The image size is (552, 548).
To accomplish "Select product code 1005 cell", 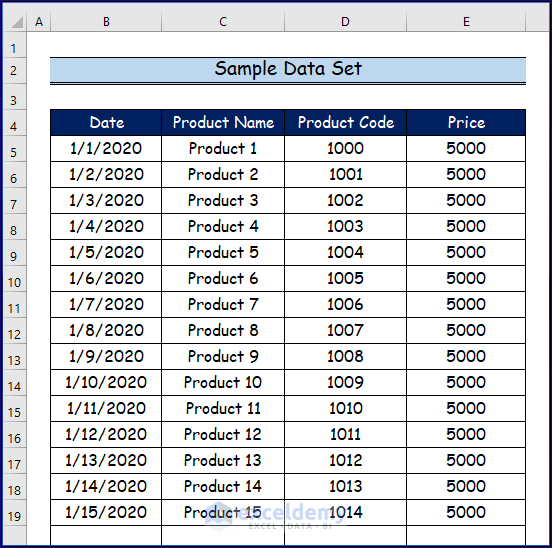I will (345, 279).
